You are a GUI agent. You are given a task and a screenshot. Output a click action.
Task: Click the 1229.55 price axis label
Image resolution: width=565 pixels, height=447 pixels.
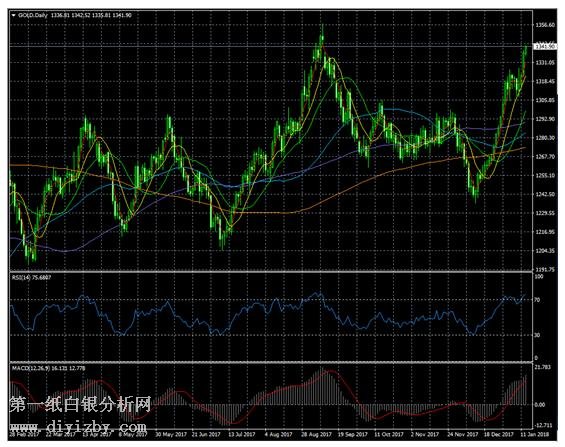[x=545, y=213]
